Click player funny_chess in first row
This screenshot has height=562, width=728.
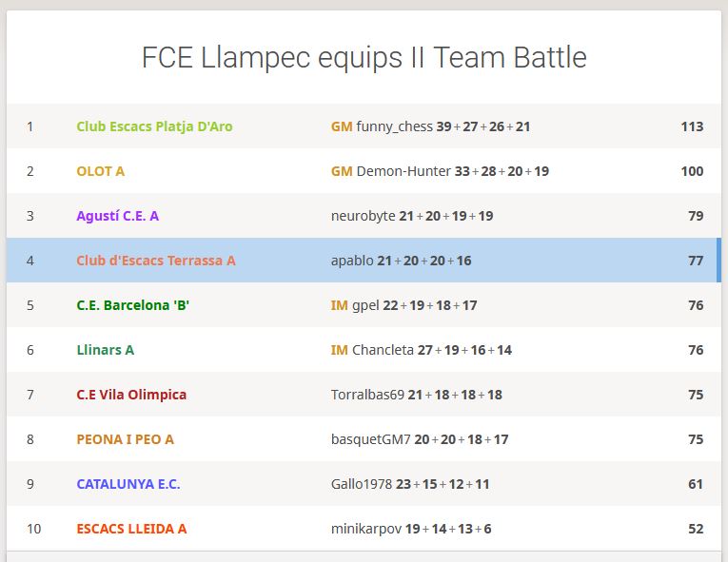[x=394, y=126]
